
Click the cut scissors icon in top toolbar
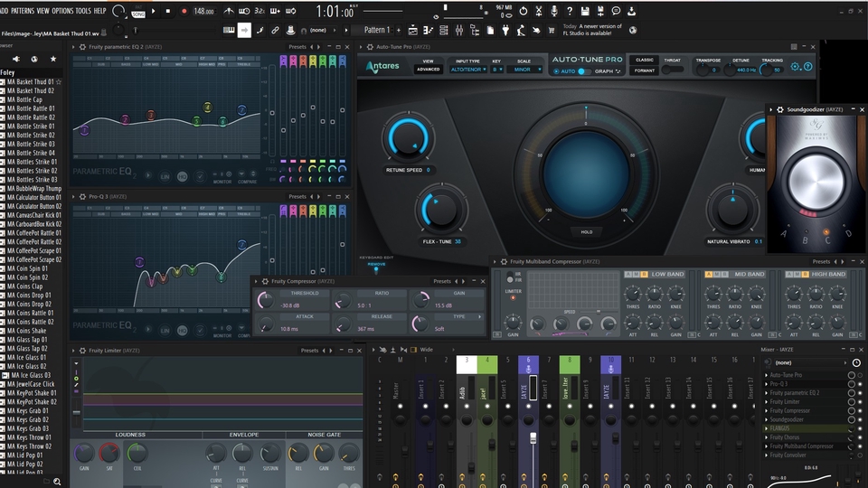pos(538,11)
